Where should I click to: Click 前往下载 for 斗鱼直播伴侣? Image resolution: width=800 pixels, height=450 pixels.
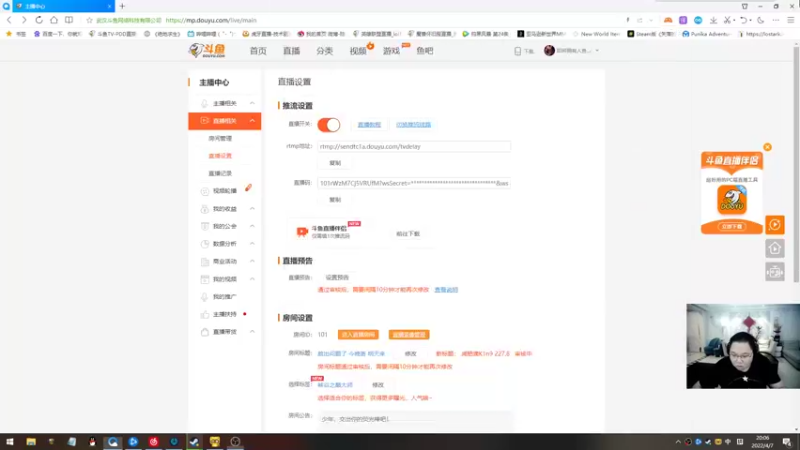click(x=408, y=234)
